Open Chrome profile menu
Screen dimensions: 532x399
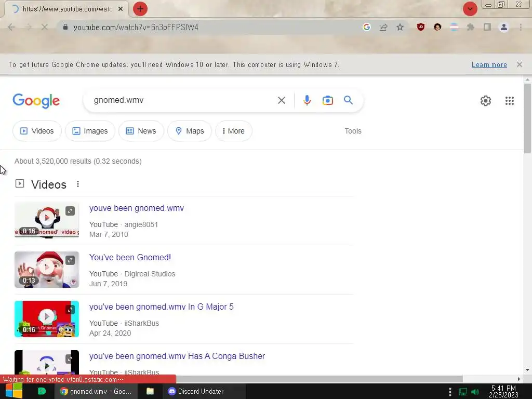pyautogui.click(x=504, y=27)
